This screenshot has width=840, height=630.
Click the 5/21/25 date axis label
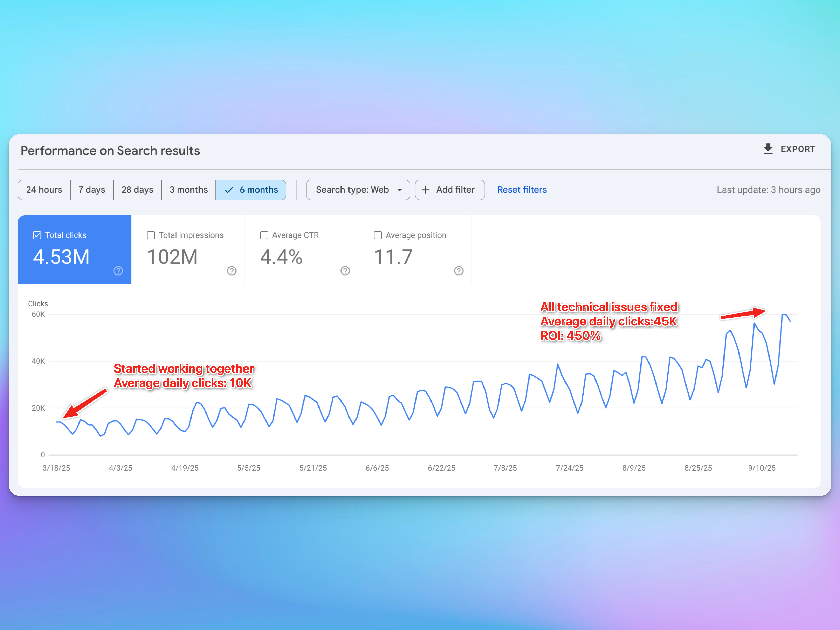pyautogui.click(x=313, y=468)
